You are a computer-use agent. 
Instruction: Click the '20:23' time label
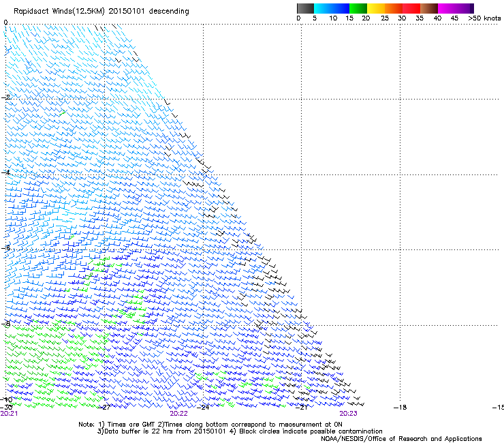click(x=349, y=414)
